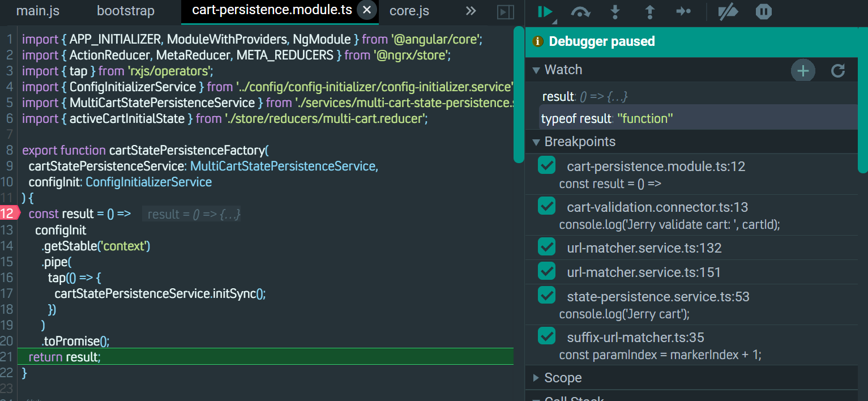The image size is (868, 401).
Task: Step out of current function
Action: [x=649, y=12]
